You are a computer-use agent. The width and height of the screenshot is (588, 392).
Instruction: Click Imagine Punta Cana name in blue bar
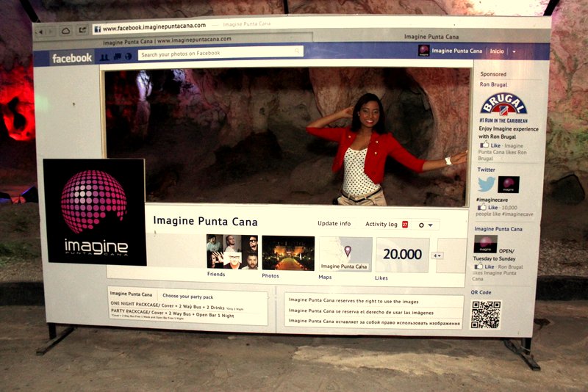point(456,51)
